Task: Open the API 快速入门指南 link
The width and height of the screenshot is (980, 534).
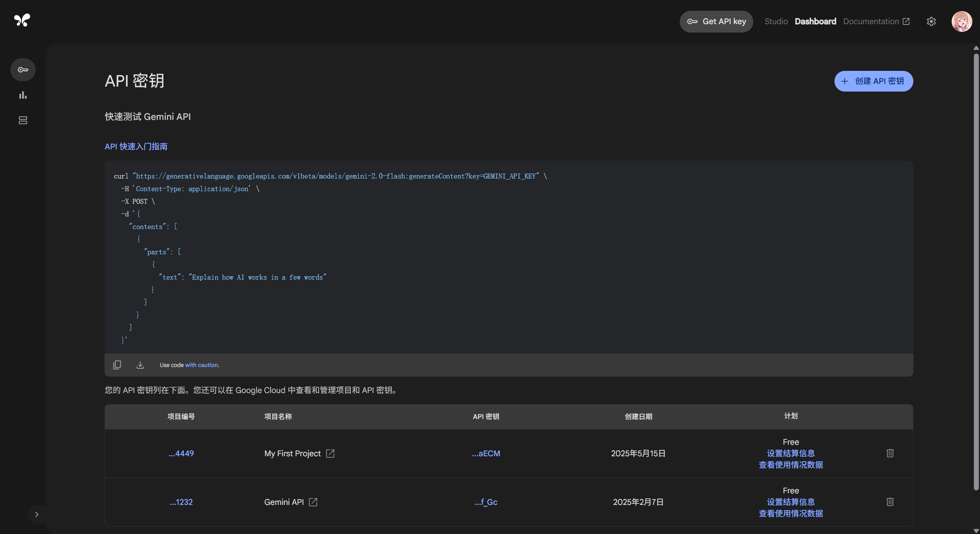Action: [136, 147]
